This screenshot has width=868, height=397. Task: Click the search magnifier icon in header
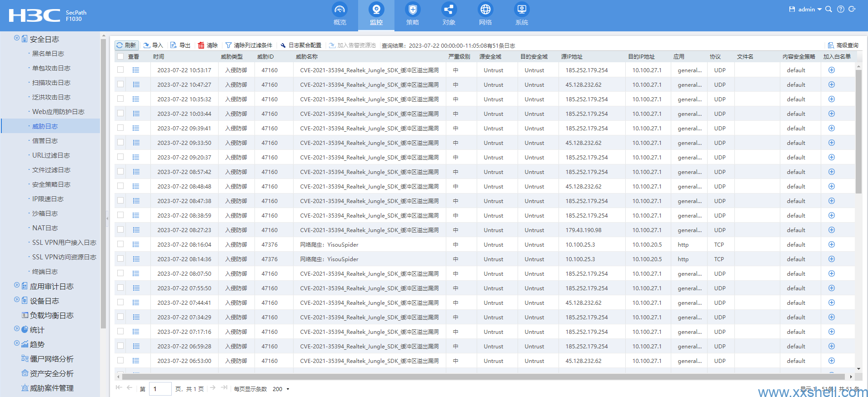[x=828, y=9]
